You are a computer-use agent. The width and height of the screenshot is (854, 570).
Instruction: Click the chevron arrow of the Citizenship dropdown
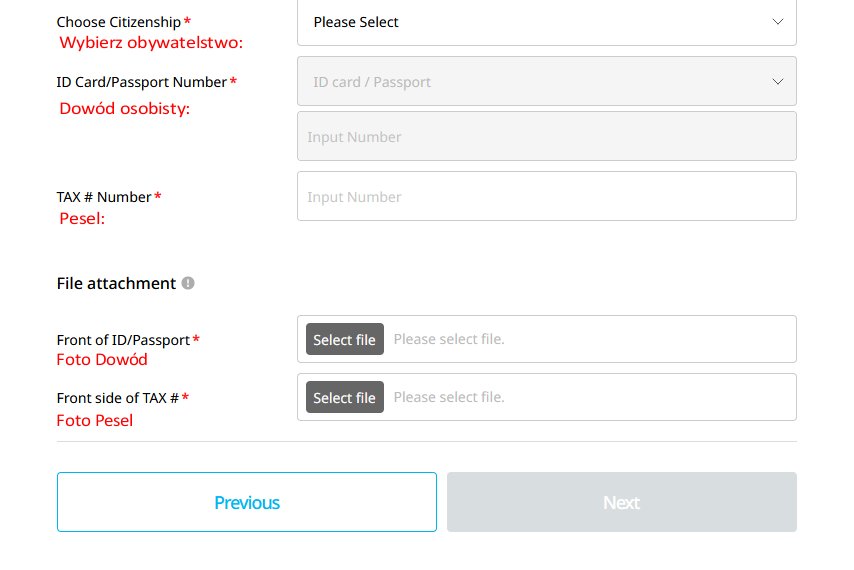(778, 22)
